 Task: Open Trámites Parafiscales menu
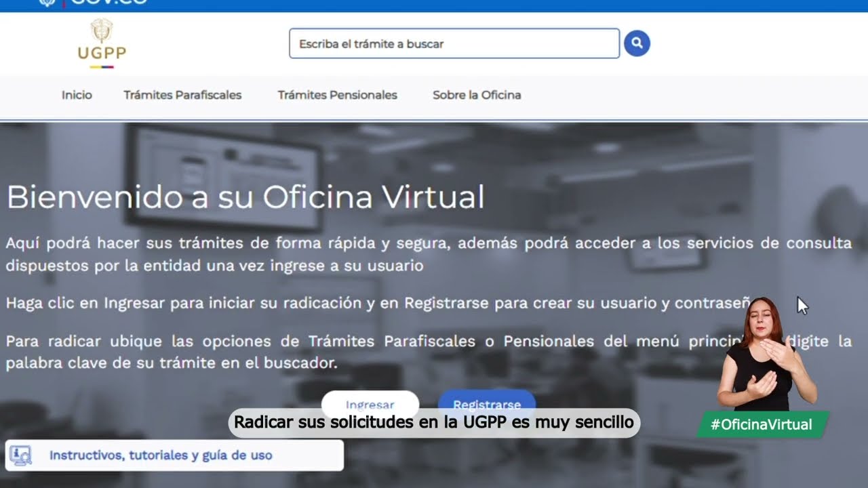182,95
